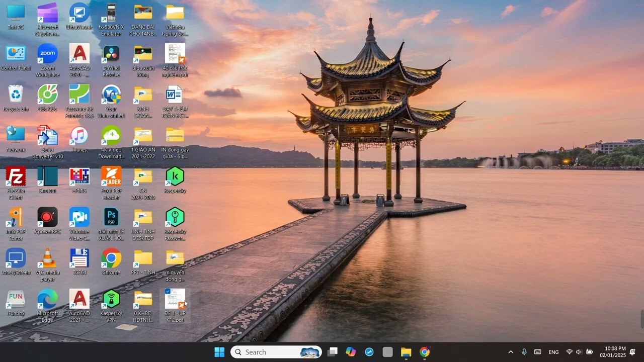The width and height of the screenshot is (644, 362).
Task: Click the microphone tray icon
Action: 524,352
